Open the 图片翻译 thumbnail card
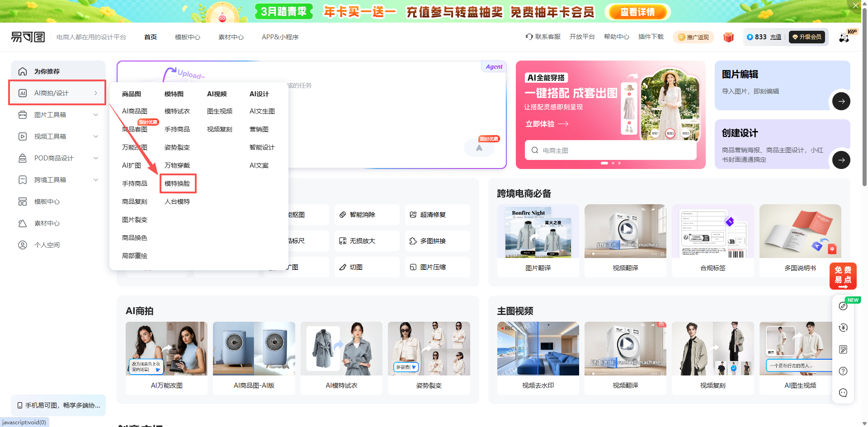This screenshot has width=868, height=427. (538, 240)
